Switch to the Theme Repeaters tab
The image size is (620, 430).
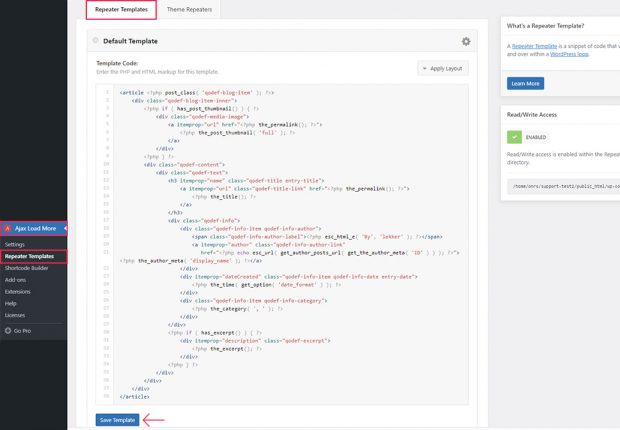pos(188,10)
